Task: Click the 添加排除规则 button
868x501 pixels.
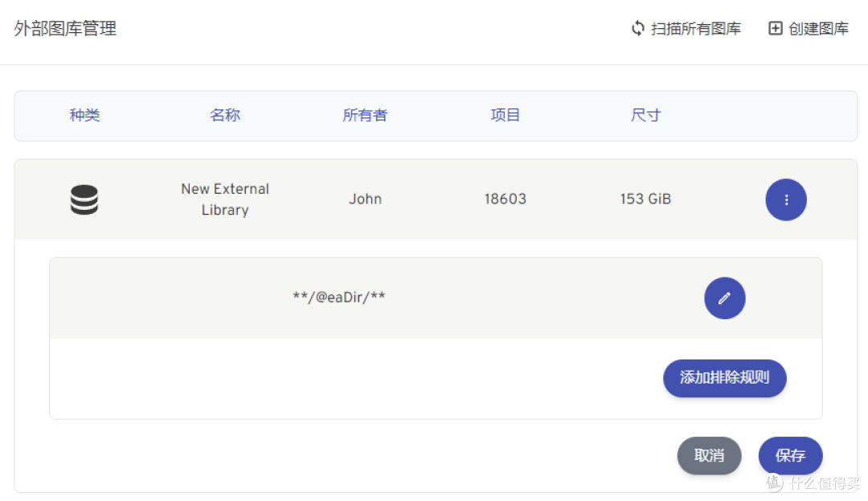Action: [725, 378]
